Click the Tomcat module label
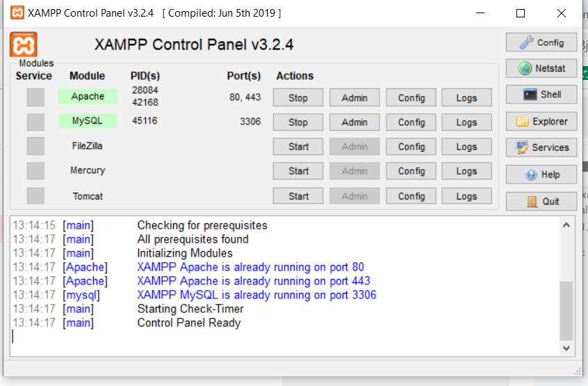This screenshot has height=386, width=588. coord(88,196)
